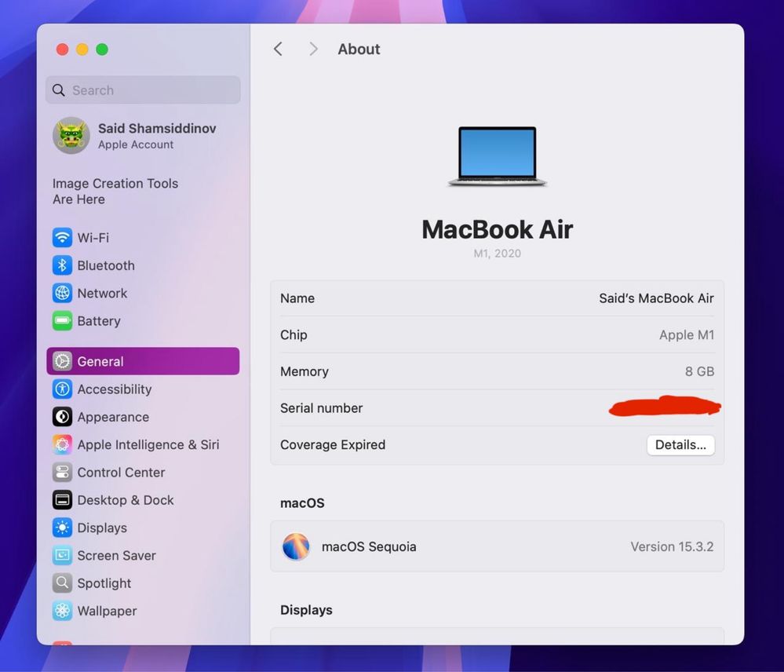The height and width of the screenshot is (672, 784).
Task: Click the Version 15.3.2 text
Action: pyautogui.click(x=672, y=546)
